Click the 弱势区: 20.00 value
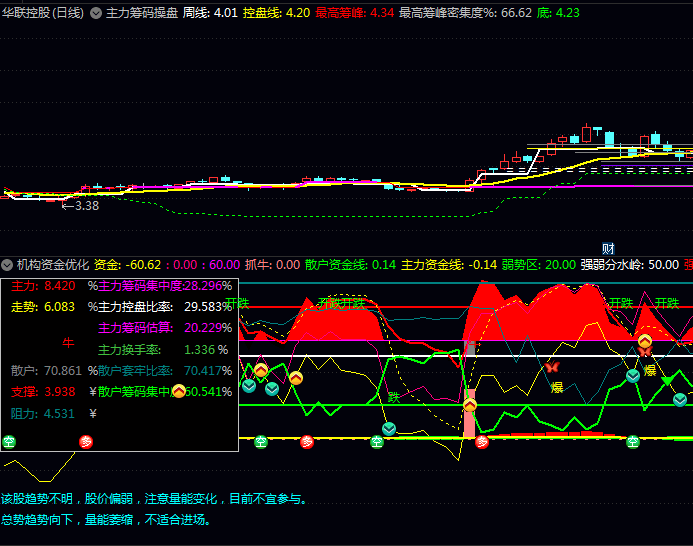 tap(539, 265)
